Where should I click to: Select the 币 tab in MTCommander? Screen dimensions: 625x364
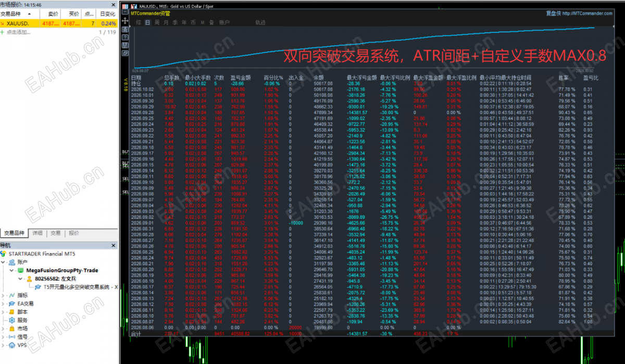click(193, 22)
